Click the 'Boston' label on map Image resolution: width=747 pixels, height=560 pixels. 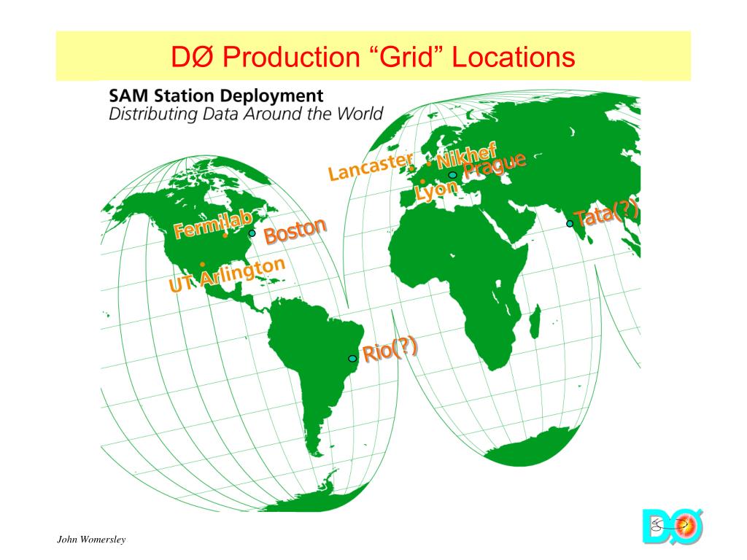pos(295,231)
